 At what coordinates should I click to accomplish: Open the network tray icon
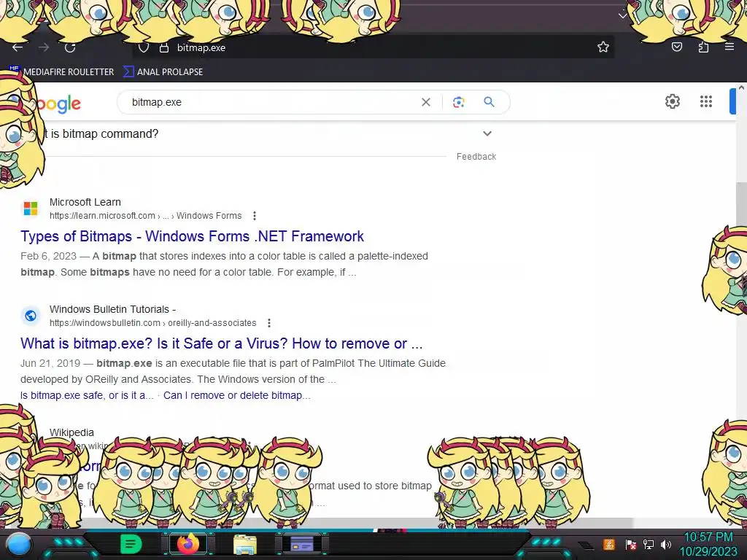[649, 545]
